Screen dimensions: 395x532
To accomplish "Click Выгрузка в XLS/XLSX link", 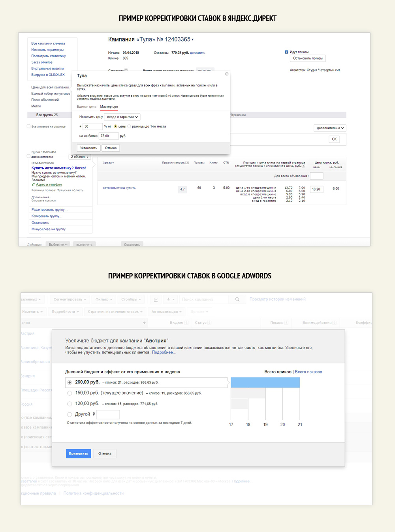I will [48, 75].
